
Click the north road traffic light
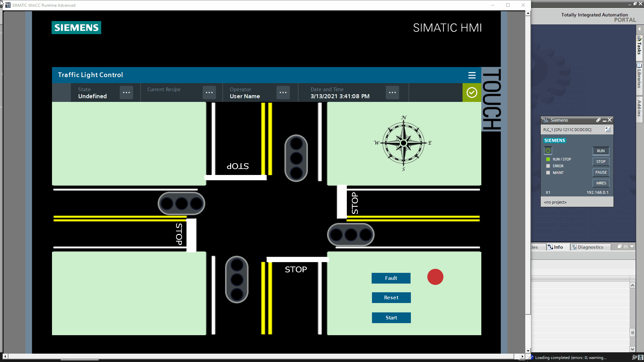click(296, 158)
